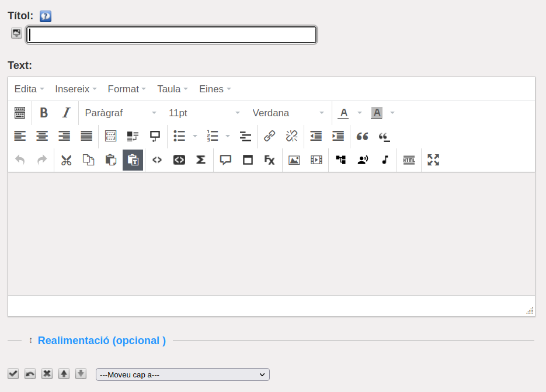546x392 pixels.
Task: Click the music note audio icon
Action: tap(385, 160)
